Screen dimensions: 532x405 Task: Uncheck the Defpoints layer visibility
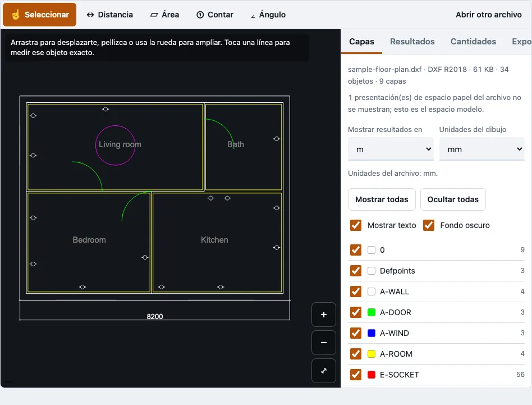point(356,271)
